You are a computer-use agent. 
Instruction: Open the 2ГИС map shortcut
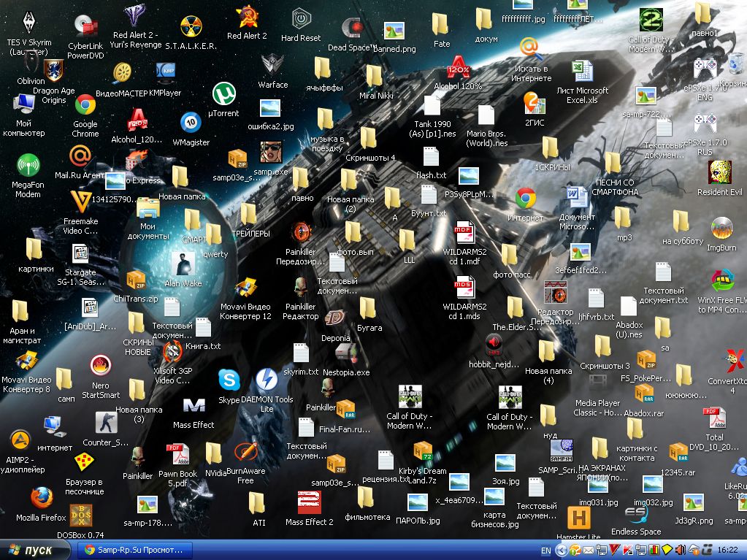(x=534, y=104)
